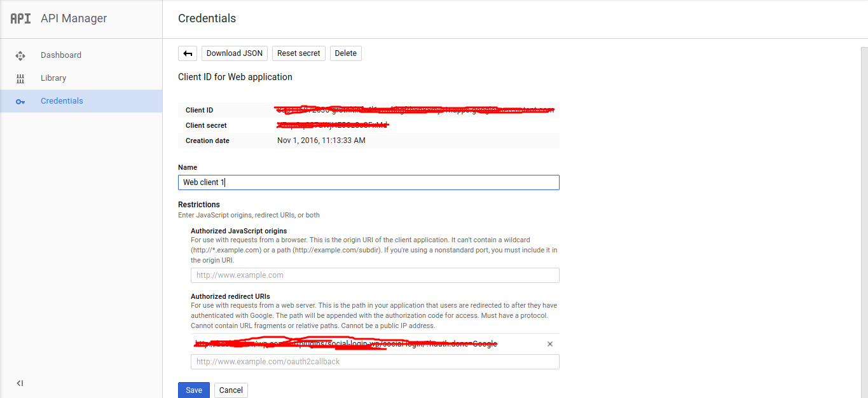Save the client settings
This screenshot has height=398, width=868.
tap(194, 390)
